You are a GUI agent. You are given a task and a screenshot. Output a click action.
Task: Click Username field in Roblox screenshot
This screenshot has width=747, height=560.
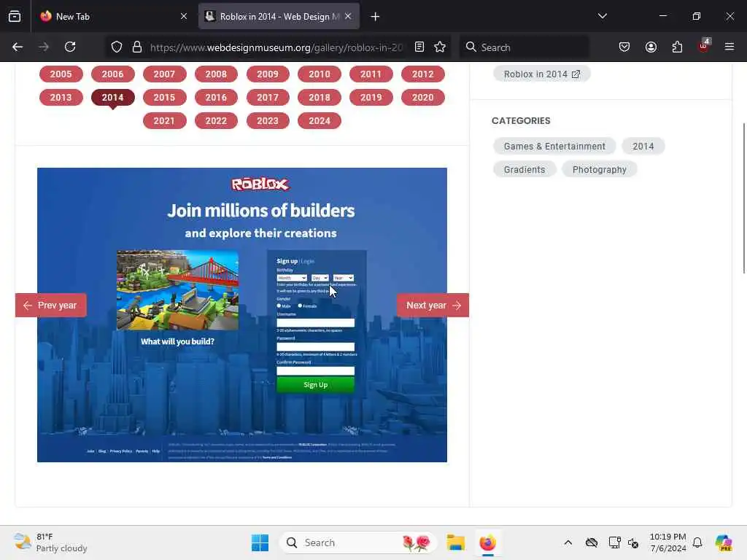(315, 323)
